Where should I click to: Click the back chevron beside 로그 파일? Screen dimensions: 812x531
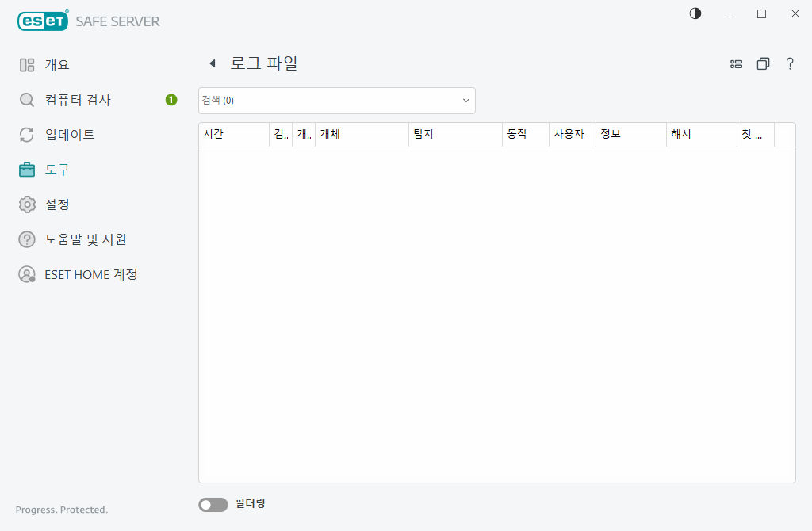(212, 63)
